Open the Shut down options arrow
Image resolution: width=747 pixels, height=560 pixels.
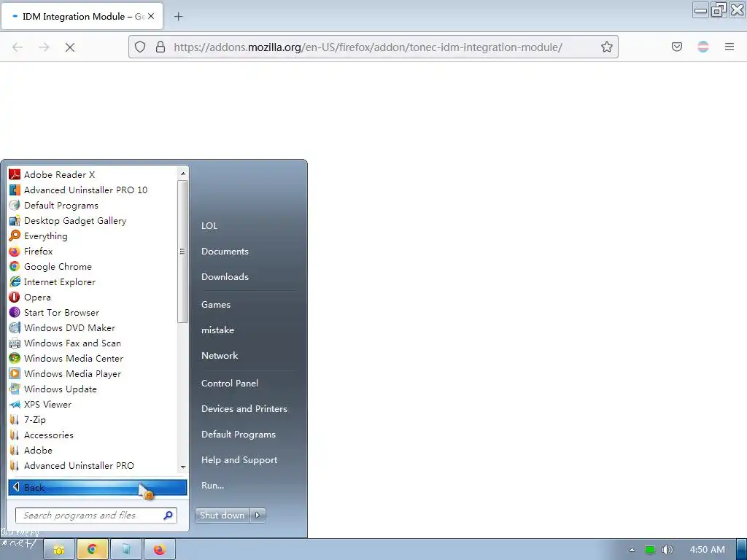258,516
